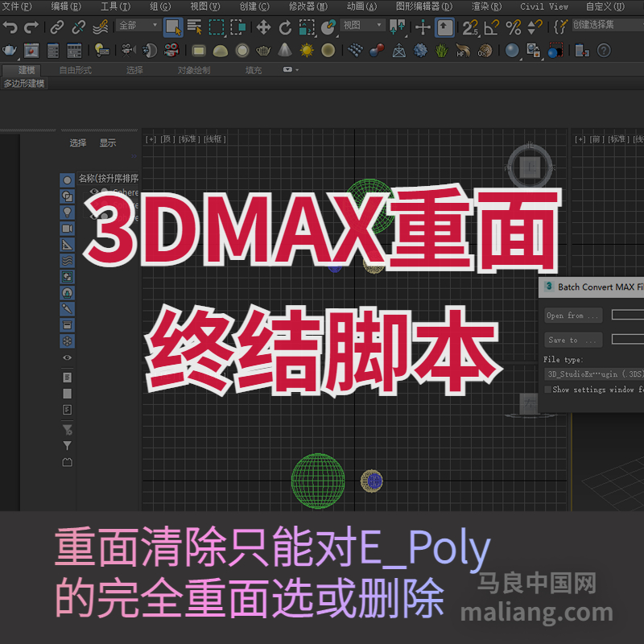
Task: Activate the Unlink Selection tool
Action: click(78, 27)
